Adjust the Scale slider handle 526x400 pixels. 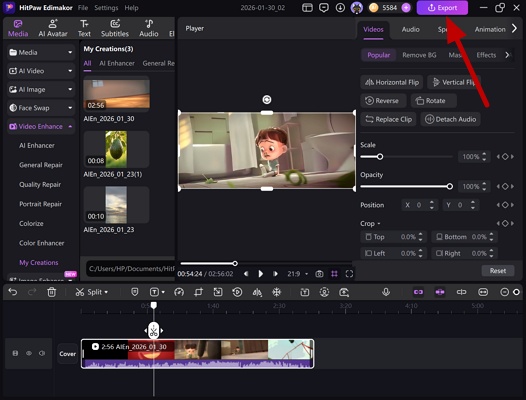380,157
